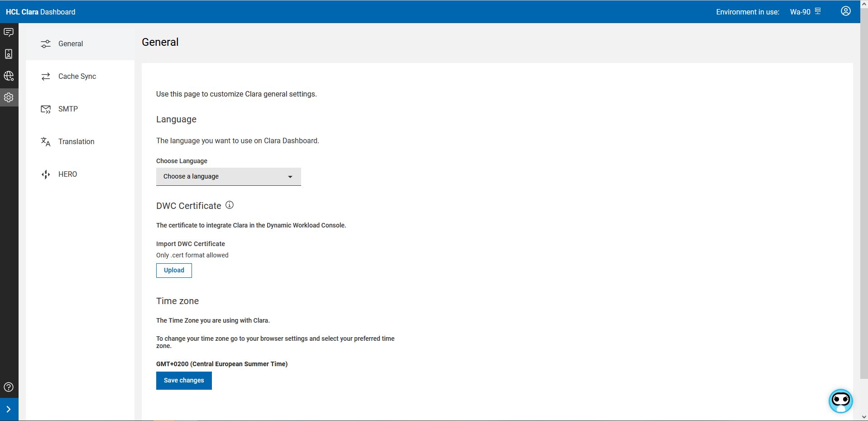
Task: Click the General sliders icon
Action: (x=46, y=44)
